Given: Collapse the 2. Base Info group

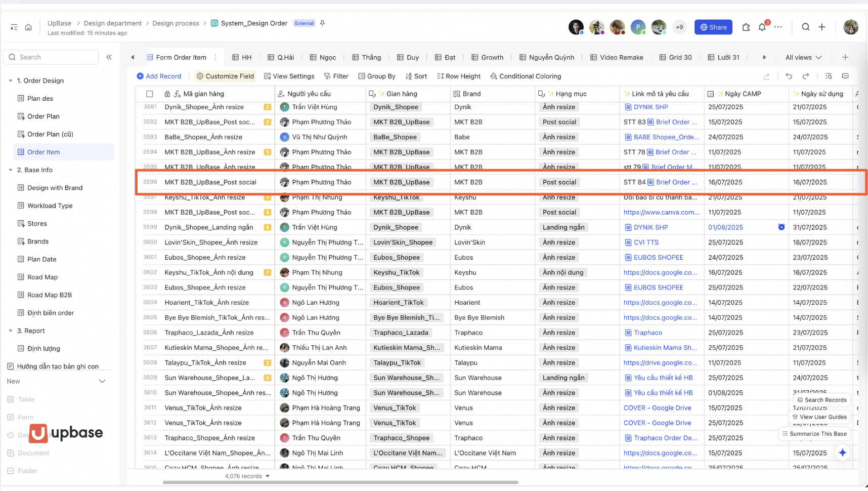Looking at the screenshot, I should tap(11, 170).
